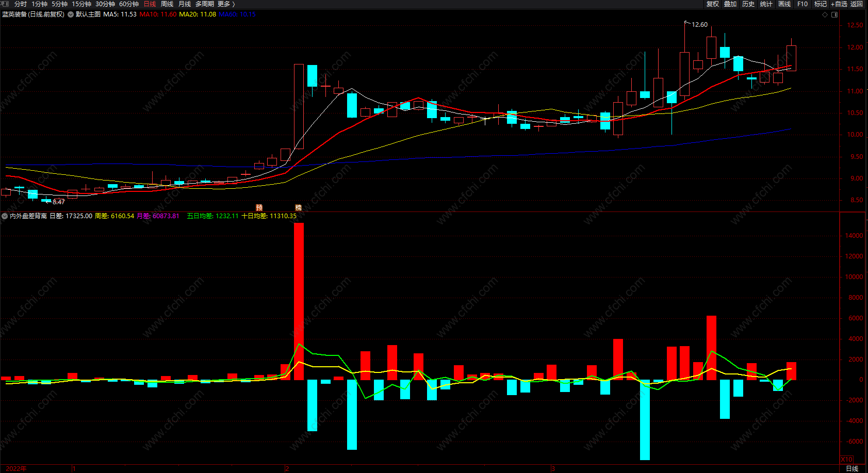Click the X10 scale multiplier label
This screenshot has width=868, height=473.
pos(847,459)
